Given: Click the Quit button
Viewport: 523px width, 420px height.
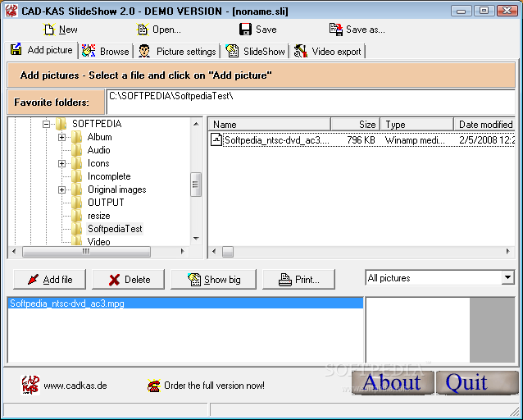Looking at the screenshot, I should click(477, 382).
